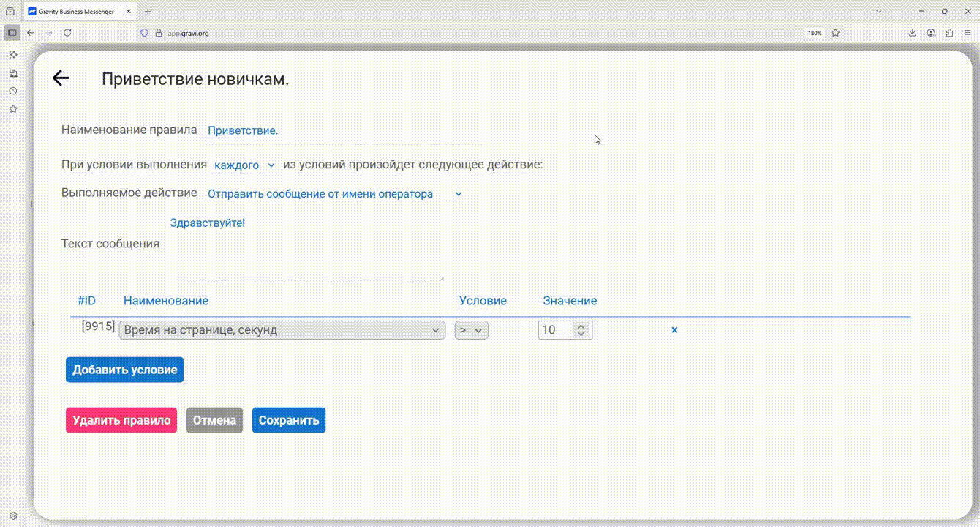
Task: Open the 'Время на странице, секунд' dropdown
Action: 282,330
